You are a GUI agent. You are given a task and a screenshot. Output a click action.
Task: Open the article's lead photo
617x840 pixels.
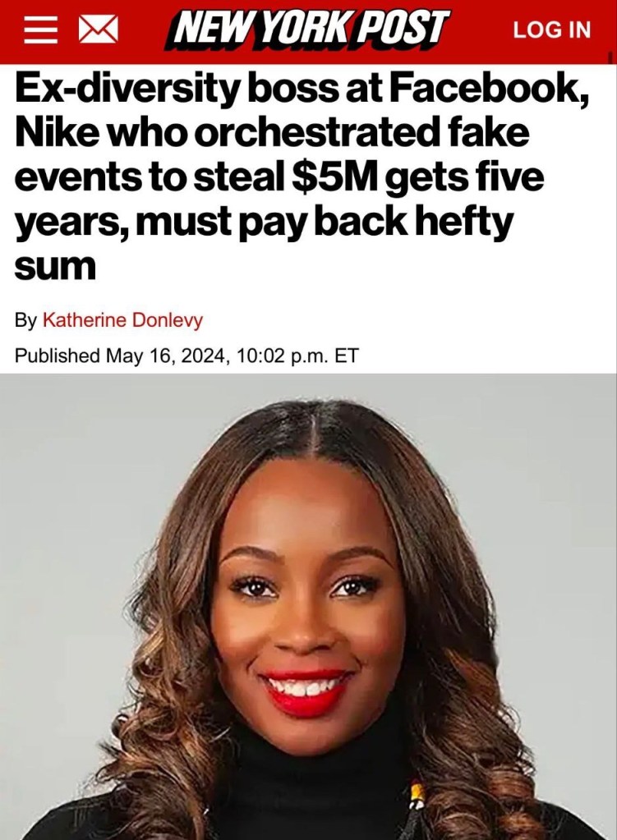[308, 607]
